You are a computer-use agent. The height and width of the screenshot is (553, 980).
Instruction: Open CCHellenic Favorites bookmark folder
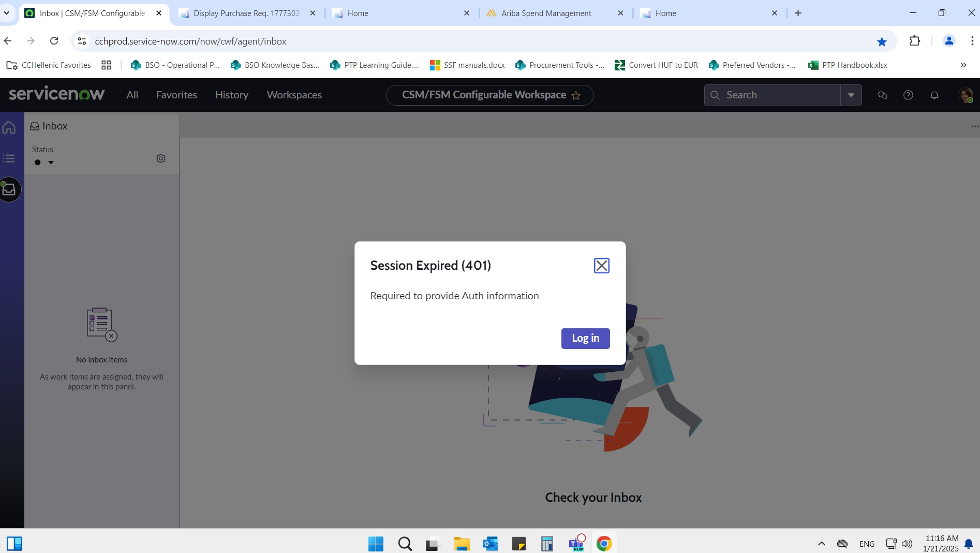tap(49, 65)
